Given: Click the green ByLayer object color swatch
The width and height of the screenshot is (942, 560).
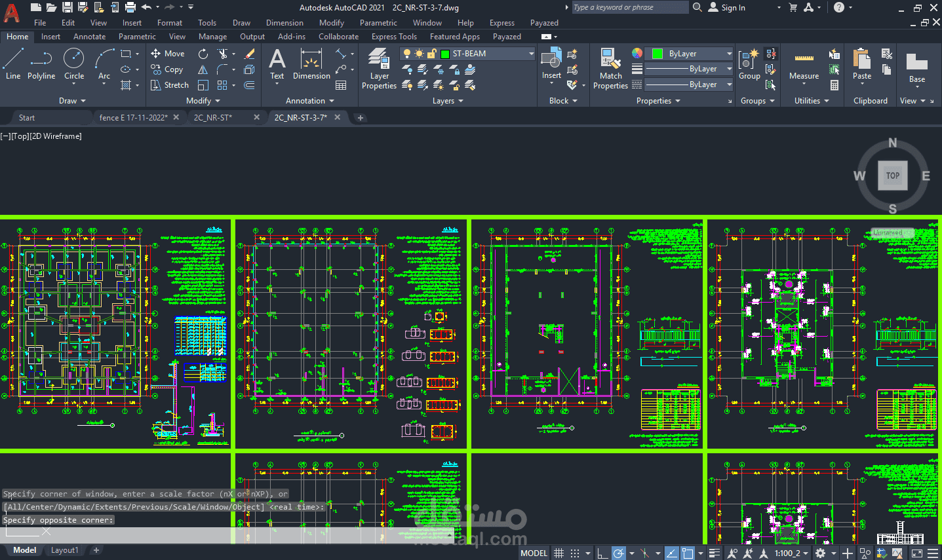Looking at the screenshot, I should [657, 54].
